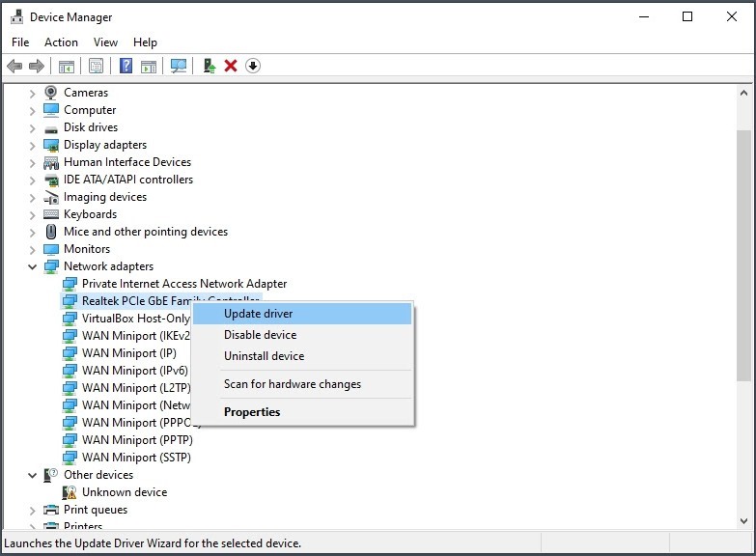Viewport: 756px width, 556px height.
Task: Choose Uninstall device from context menu
Action: click(302, 356)
